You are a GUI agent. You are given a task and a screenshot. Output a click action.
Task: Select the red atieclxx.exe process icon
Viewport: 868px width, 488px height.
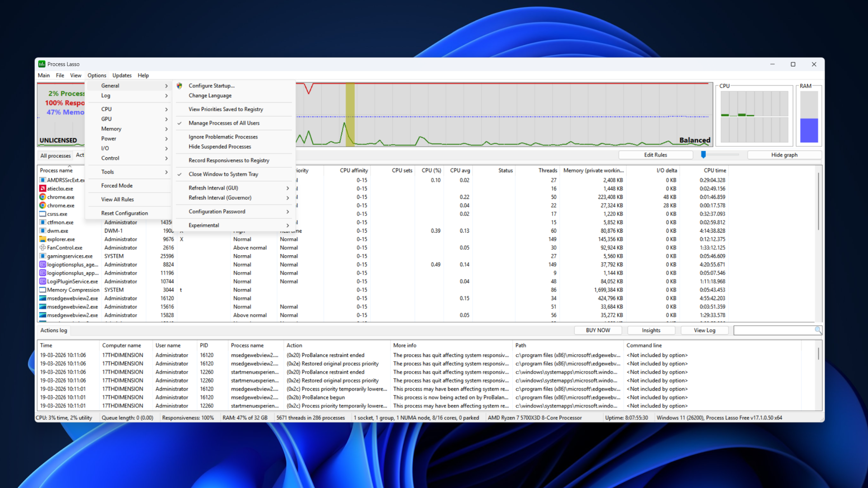point(43,188)
